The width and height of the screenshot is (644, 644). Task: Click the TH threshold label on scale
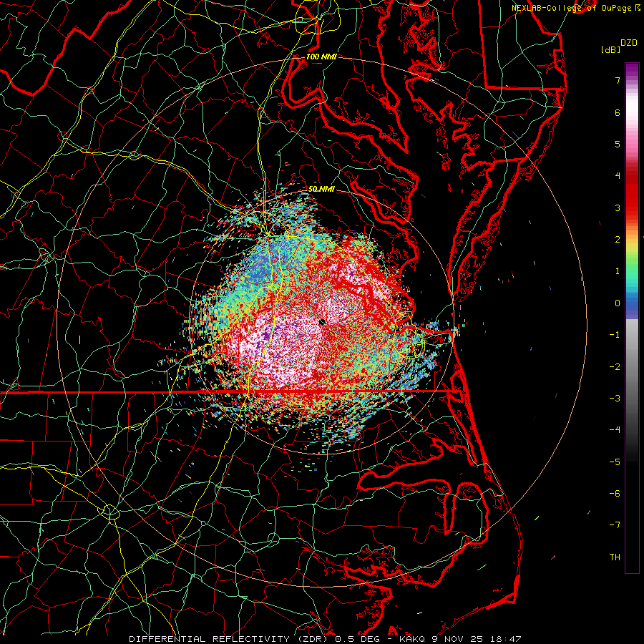click(x=615, y=557)
